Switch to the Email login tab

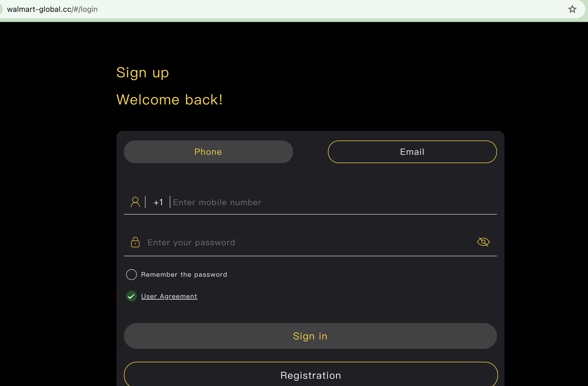pos(412,152)
